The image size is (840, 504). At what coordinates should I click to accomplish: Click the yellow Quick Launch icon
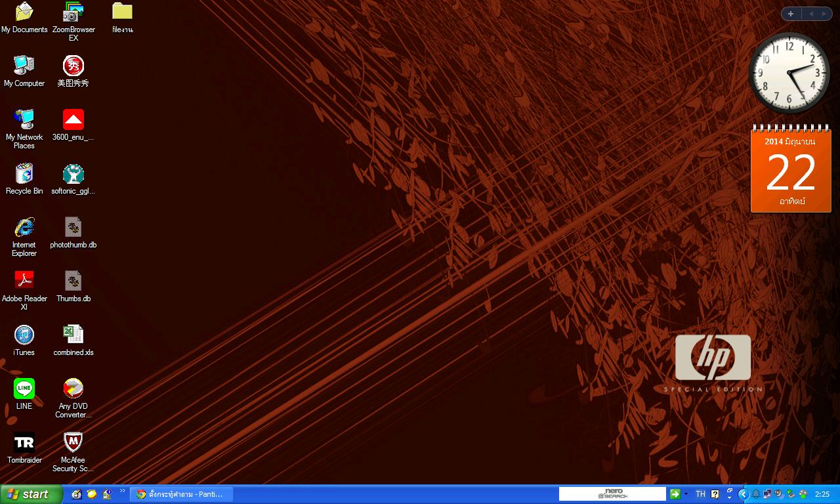(92, 494)
